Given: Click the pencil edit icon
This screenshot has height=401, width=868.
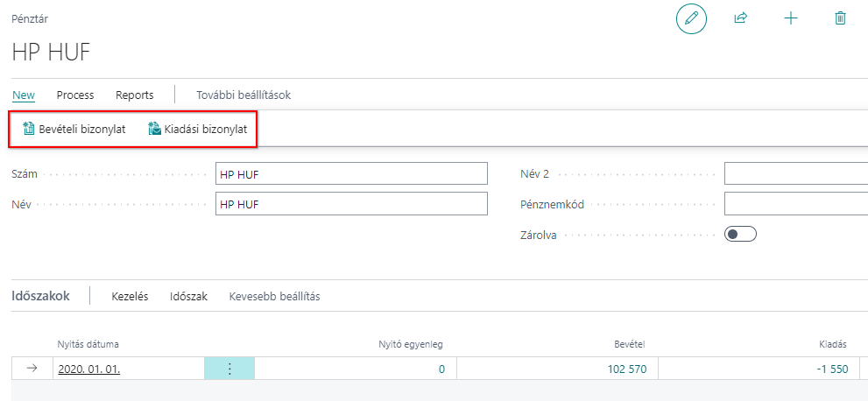Looking at the screenshot, I should pyautogui.click(x=691, y=18).
